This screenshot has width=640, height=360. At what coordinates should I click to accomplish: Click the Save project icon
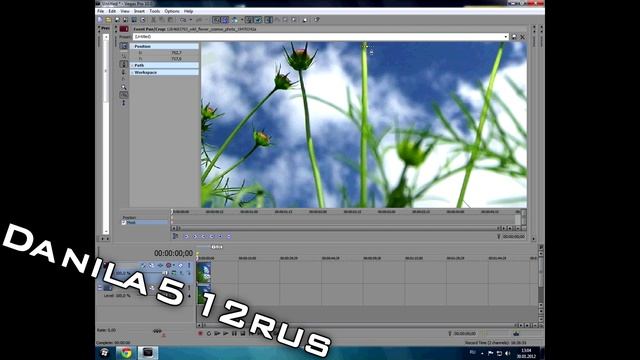click(x=117, y=20)
